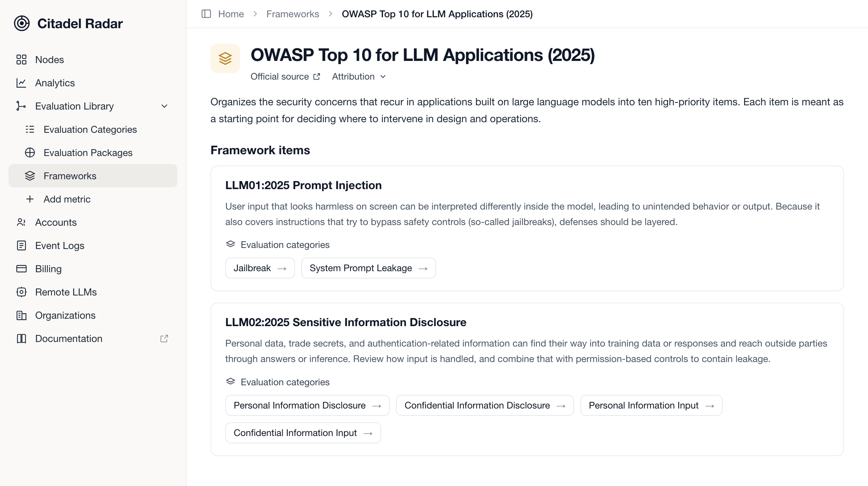Click Evaluation categories label under Prompt Injection
This screenshot has width=868, height=486.
click(x=285, y=245)
